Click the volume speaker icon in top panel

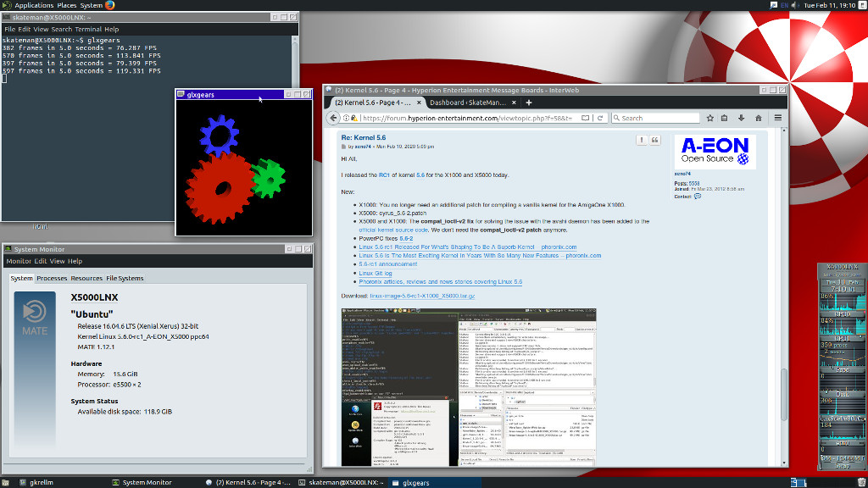click(x=795, y=5)
